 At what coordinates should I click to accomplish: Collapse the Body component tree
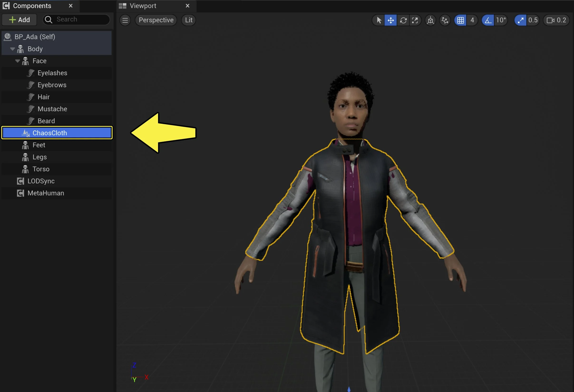[x=12, y=49]
